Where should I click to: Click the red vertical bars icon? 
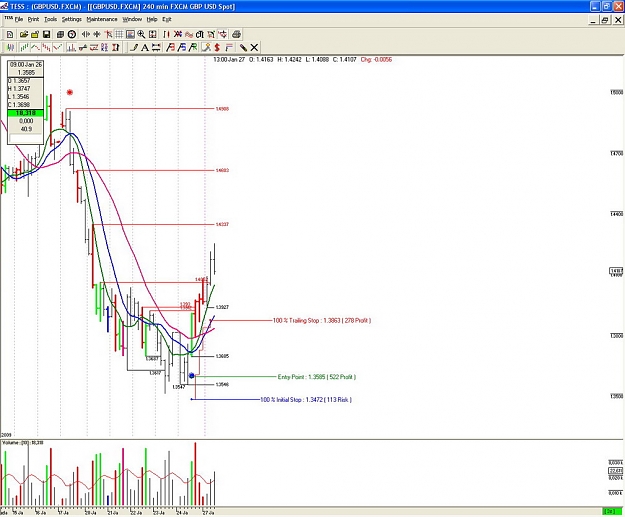click(x=166, y=34)
